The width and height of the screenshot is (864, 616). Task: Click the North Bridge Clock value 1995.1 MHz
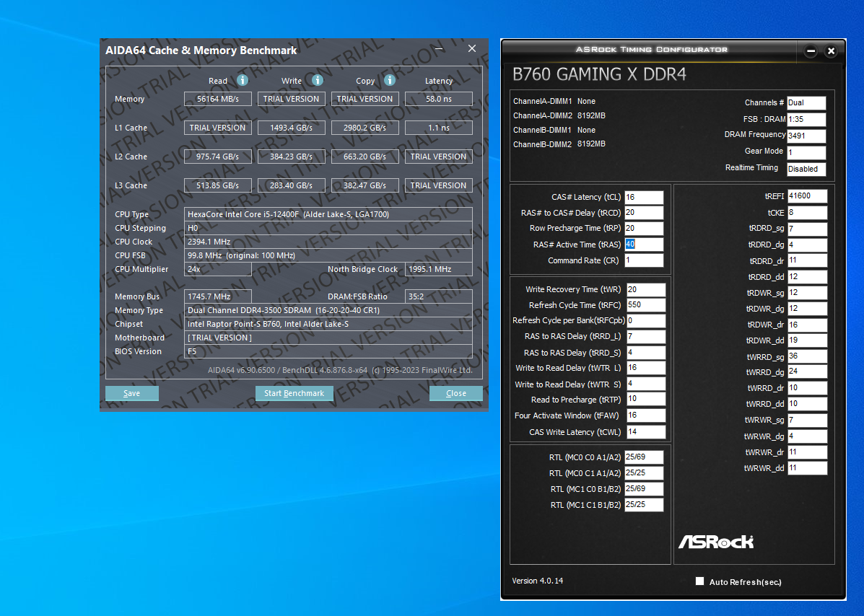tap(439, 269)
